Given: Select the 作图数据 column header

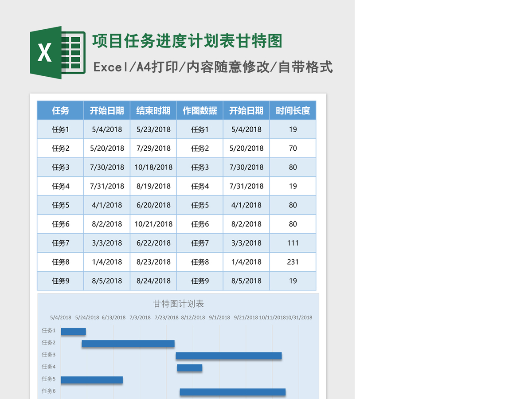Looking at the screenshot, I should click(200, 110).
